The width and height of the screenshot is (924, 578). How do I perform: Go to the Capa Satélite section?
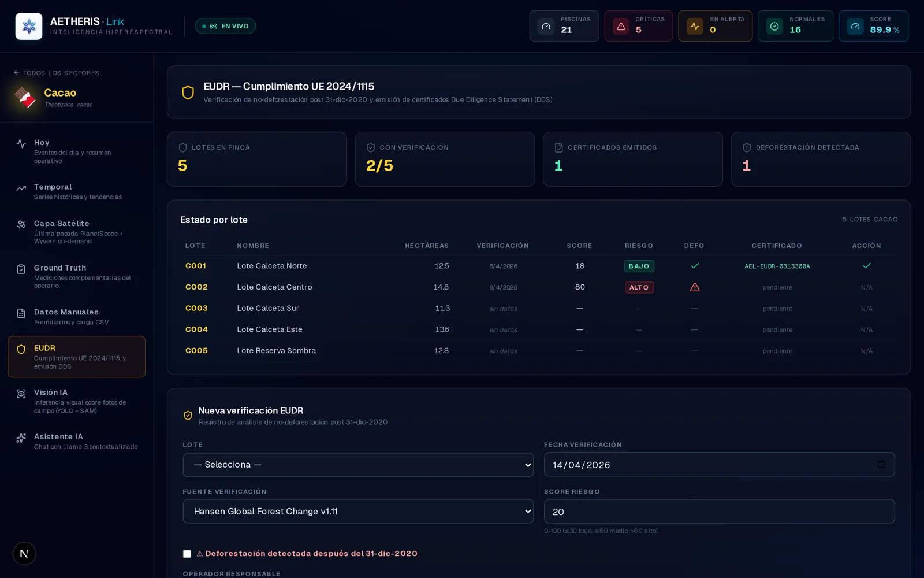(77, 232)
